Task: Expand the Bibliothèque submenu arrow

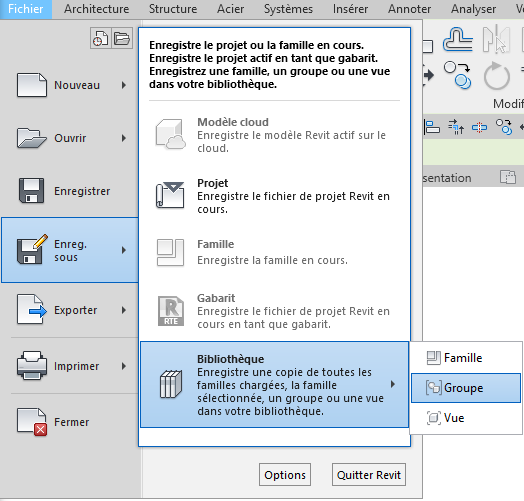Action: 393,384
